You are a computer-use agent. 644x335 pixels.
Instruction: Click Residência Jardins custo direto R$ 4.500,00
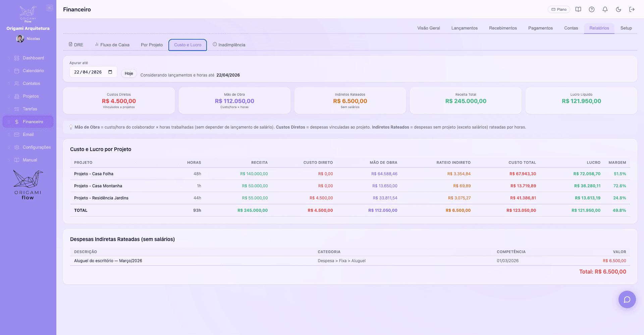click(x=321, y=198)
